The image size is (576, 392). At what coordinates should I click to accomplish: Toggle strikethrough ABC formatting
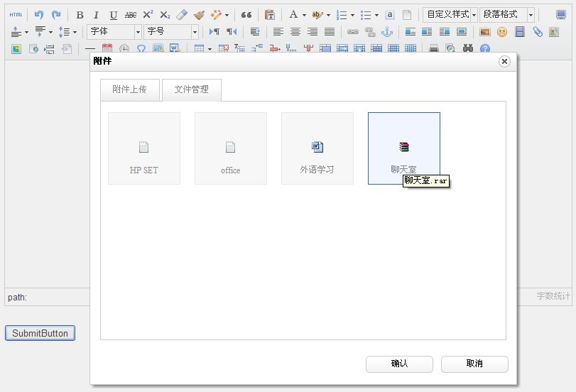click(x=131, y=15)
